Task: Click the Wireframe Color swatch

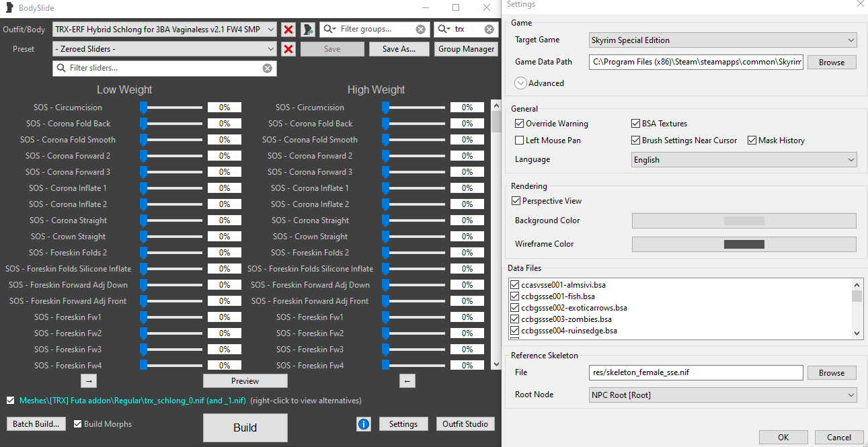Action: [744, 244]
